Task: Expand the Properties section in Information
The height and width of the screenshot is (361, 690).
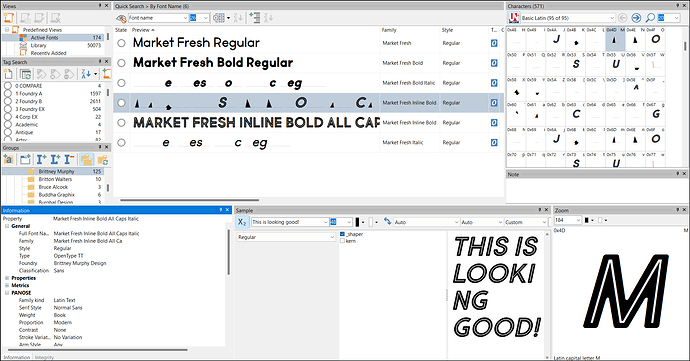Action: [7, 278]
